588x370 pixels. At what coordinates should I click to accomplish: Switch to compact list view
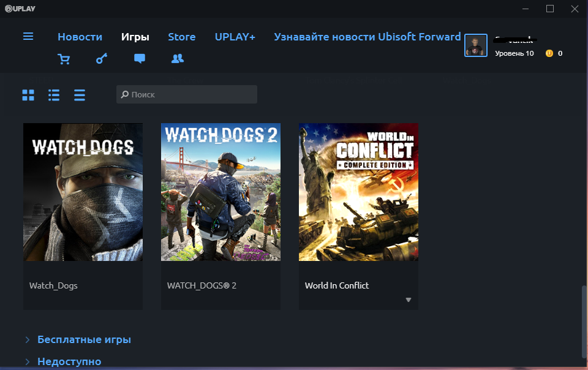[80, 95]
